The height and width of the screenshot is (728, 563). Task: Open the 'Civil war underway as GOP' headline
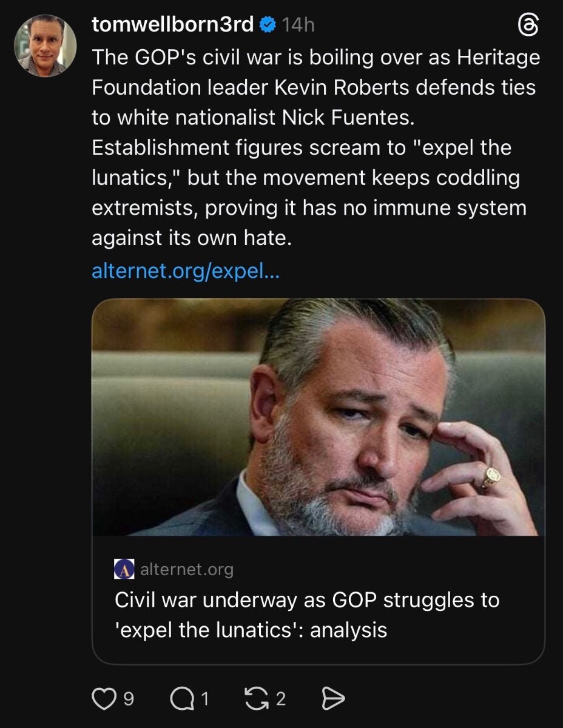tap(307, 615)
